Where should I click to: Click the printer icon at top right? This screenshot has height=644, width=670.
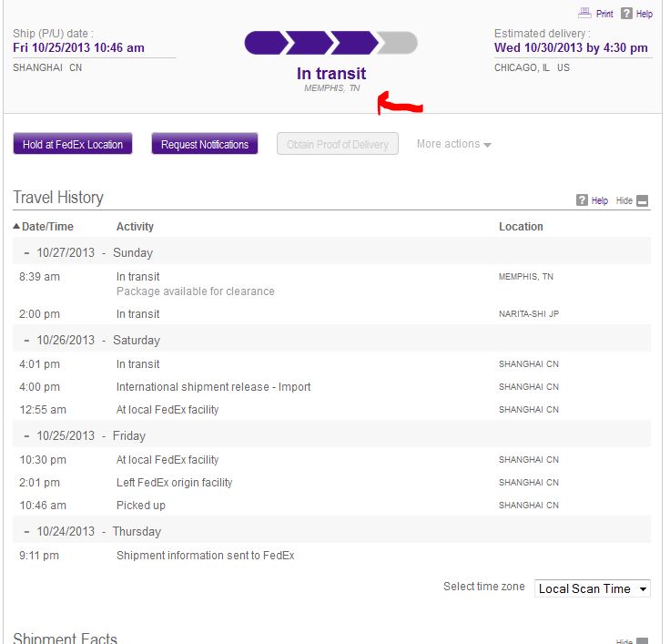click(x=584, y=13)
